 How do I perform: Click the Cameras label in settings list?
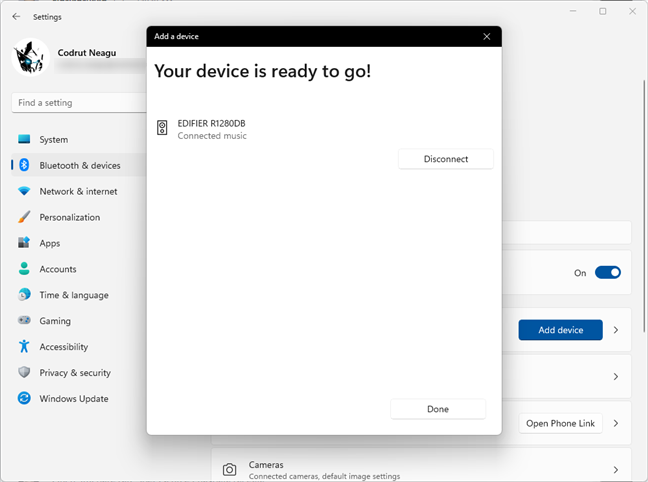(266, 465)
